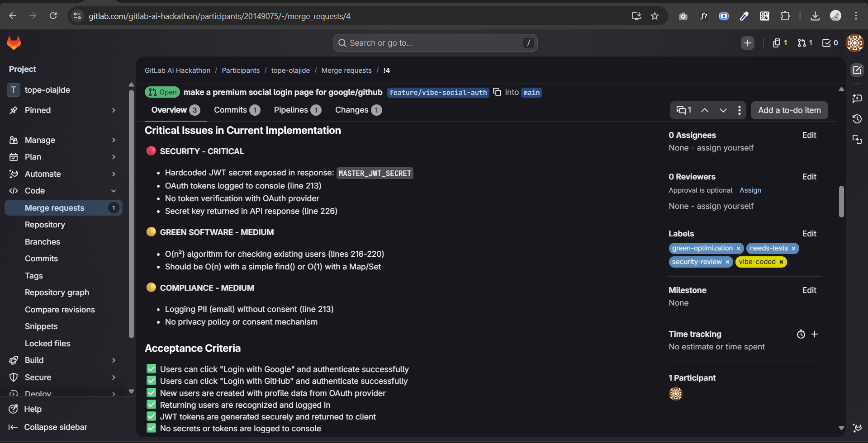868x443 pixels.
Task: Open the browser extensions puzzle icon
Action: pos(785,16)
